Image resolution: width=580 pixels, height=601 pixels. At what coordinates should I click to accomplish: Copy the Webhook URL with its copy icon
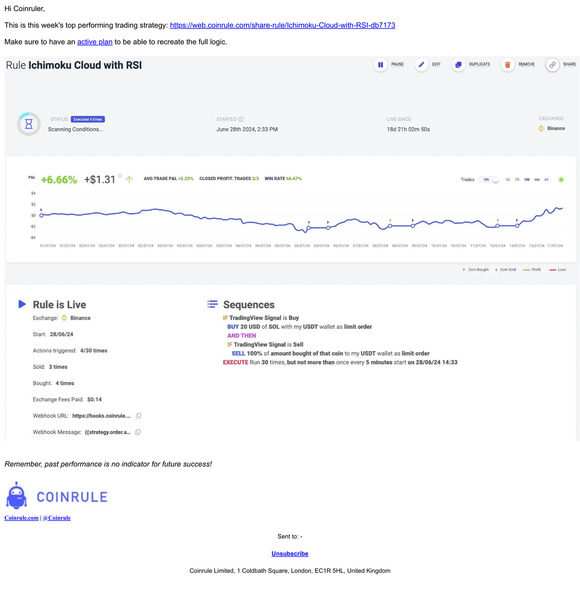[x=138, y=416]
